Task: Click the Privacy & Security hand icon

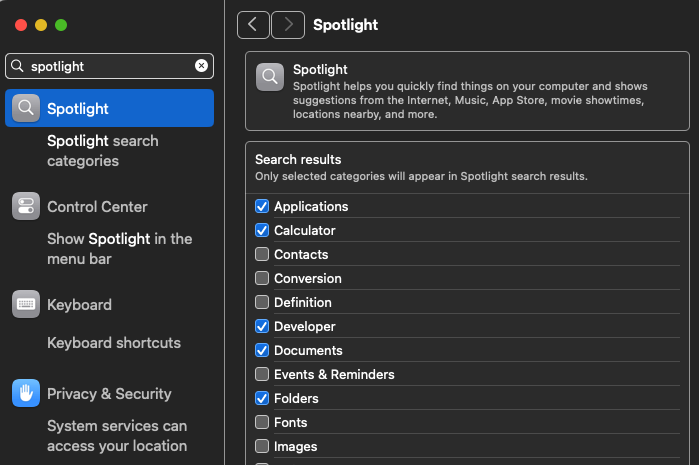Action: (26, 394)
